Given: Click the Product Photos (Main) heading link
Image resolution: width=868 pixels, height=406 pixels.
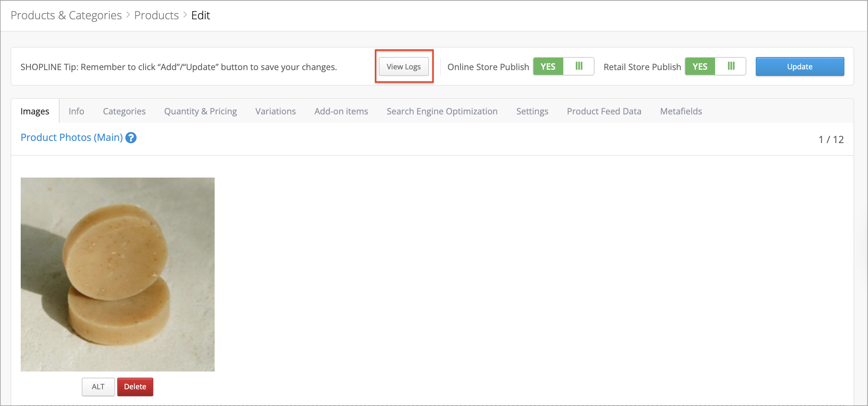Looking at the screenshot, I should (72, 137).
